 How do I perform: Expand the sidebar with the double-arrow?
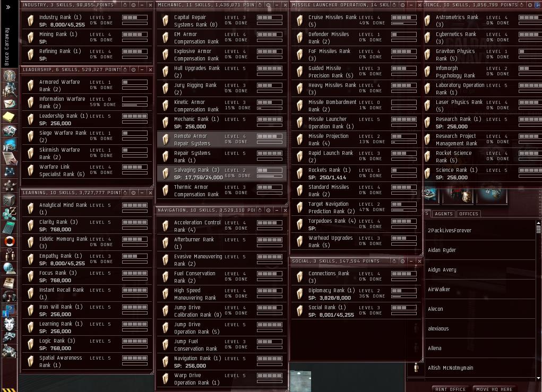point(8,7)
